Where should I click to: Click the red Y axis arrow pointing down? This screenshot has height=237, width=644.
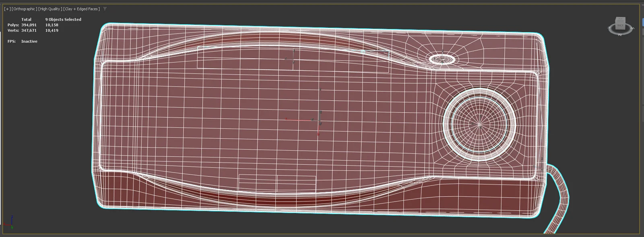(318, 132)
